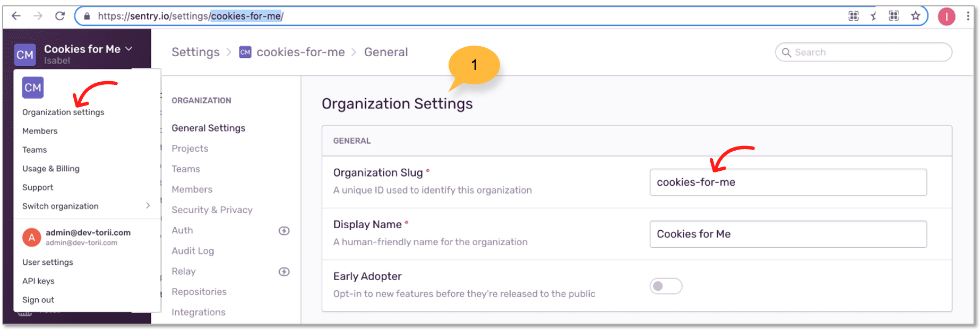Image resolution: width=980 pixels, height=330 pixels.
Task: Click the lightning badge icon beside Auth
Action: [284, 231]
